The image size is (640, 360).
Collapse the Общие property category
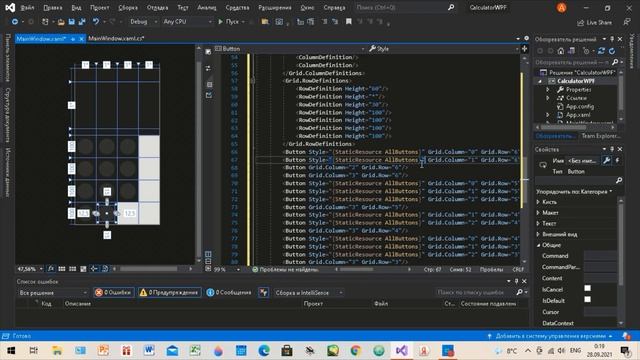click(x=538, y=245)
